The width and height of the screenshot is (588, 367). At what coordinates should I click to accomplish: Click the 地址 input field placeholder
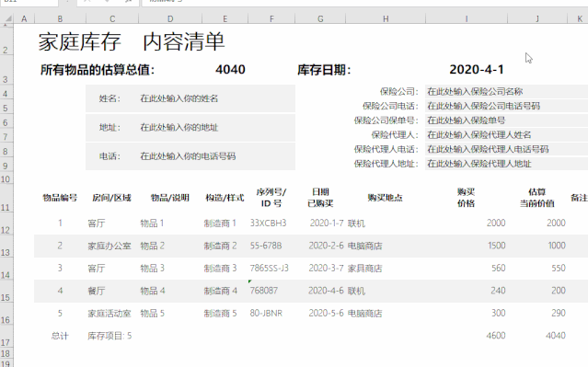[x=179, y=128]
